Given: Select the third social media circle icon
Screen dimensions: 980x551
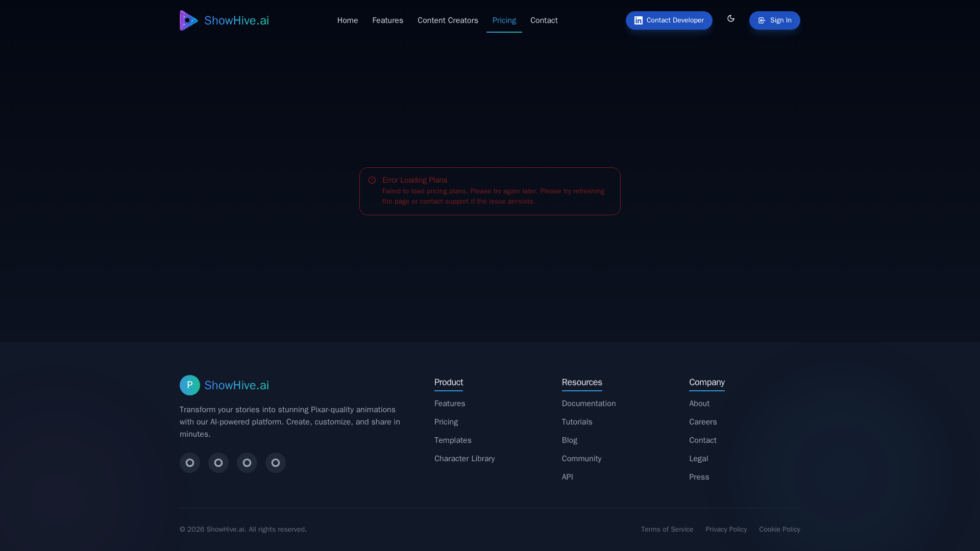Looking at the screenshot, I should tap(247, 463).
